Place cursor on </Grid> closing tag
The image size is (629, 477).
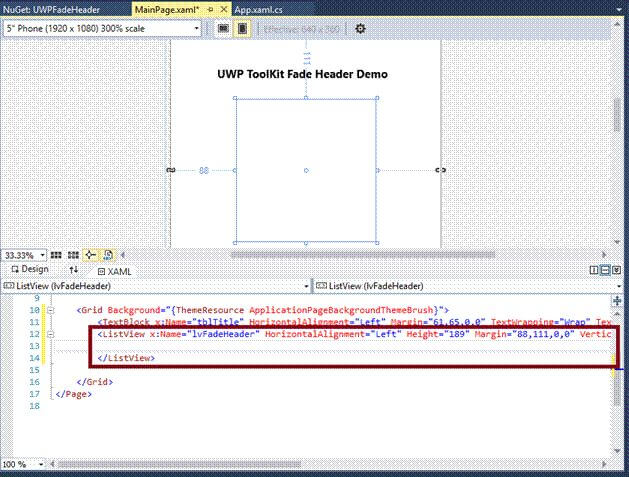pyautogui.click(x=95, y=382)
